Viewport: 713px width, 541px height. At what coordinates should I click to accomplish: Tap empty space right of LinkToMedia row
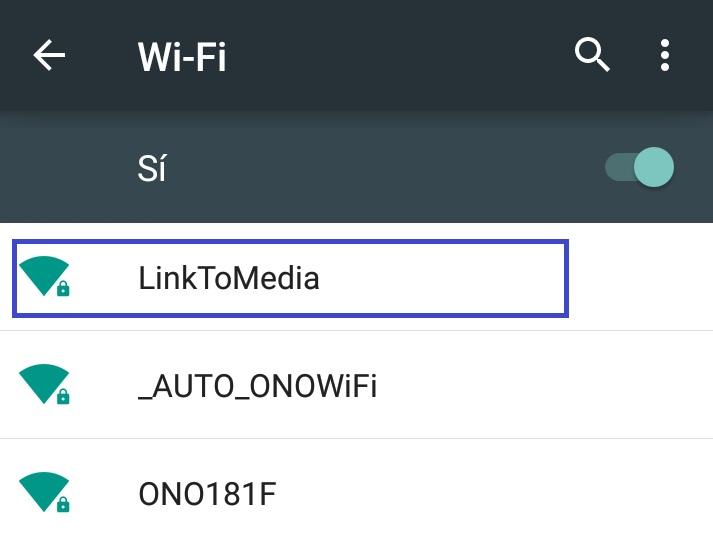(640, 277)
